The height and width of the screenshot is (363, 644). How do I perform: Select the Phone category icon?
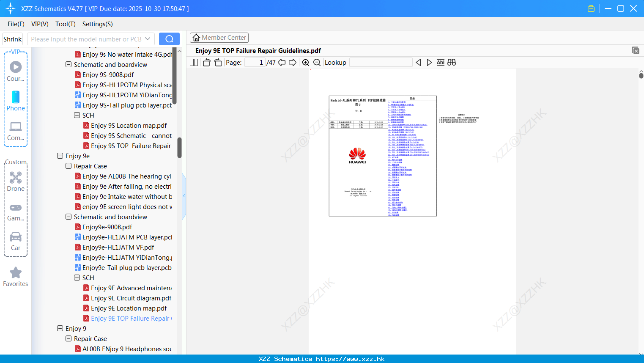[x=16, y=101]
